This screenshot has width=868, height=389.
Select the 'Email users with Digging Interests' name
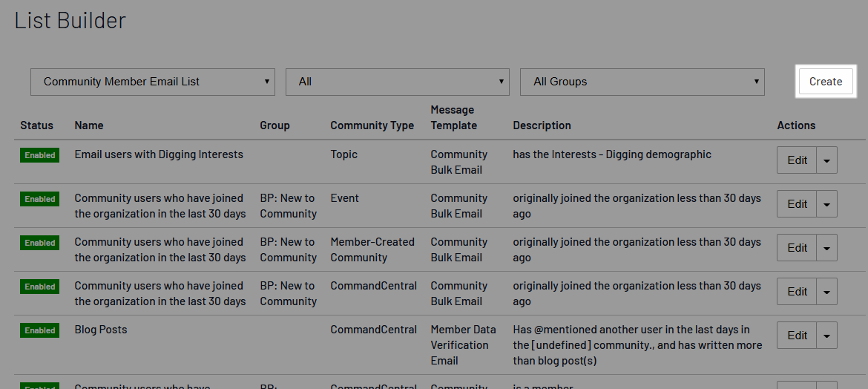pyautogui.click(x=159, y=154)
